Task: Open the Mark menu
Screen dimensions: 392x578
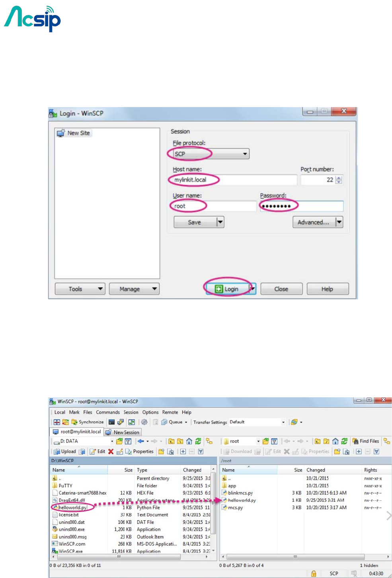Action: (74, 412)
